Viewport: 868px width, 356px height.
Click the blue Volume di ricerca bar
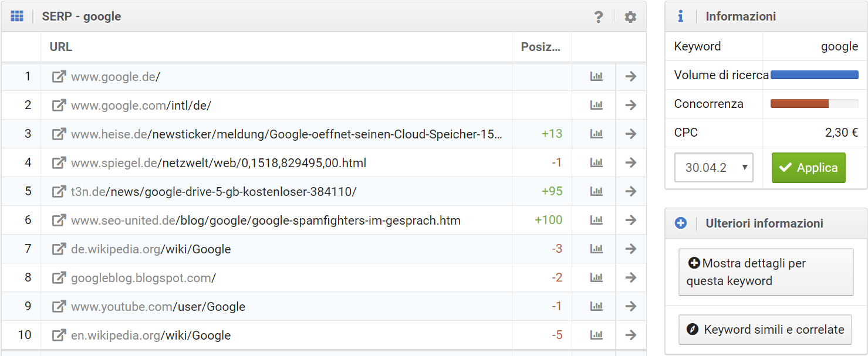click(x=814, y=75)
